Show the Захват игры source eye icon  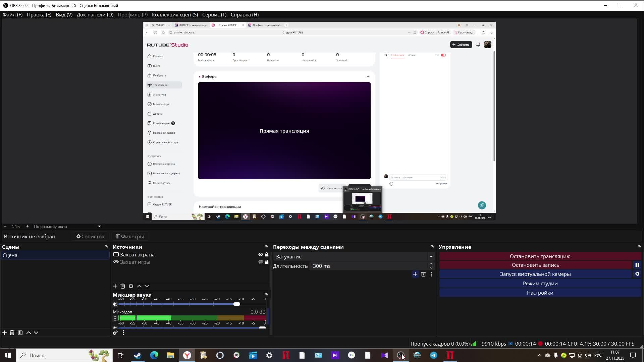(260, 262)
